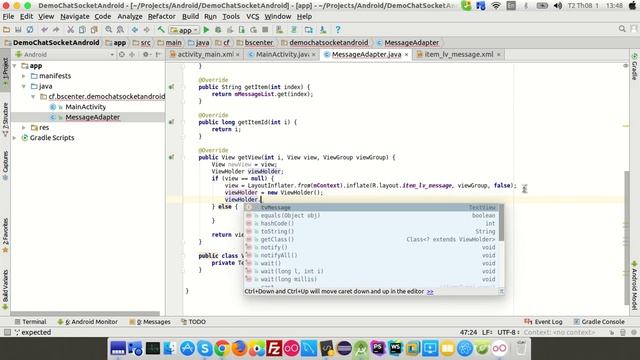Open Google Chrome from the dock
This screenshot has width=640, height=360.
click(222, 349)
